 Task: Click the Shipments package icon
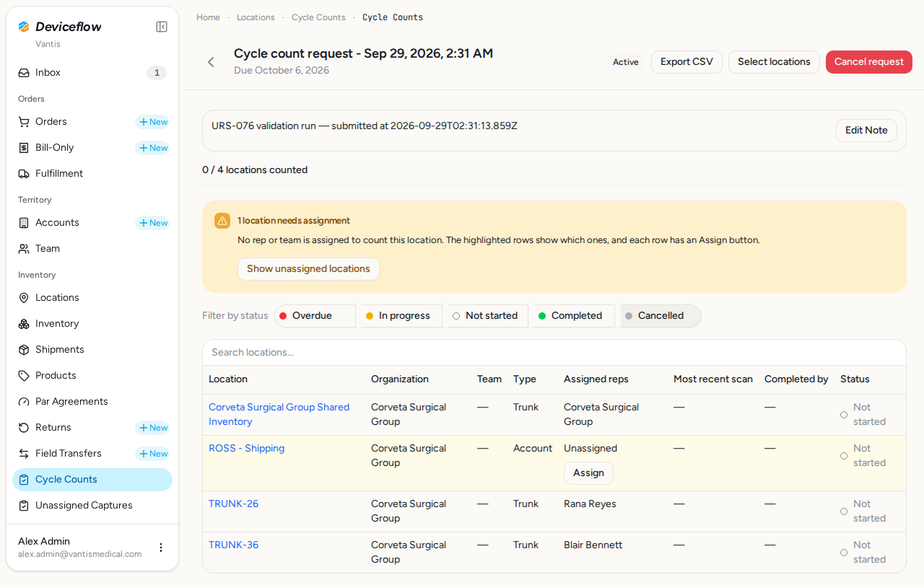pyautogui.click(x=24, y=350)
